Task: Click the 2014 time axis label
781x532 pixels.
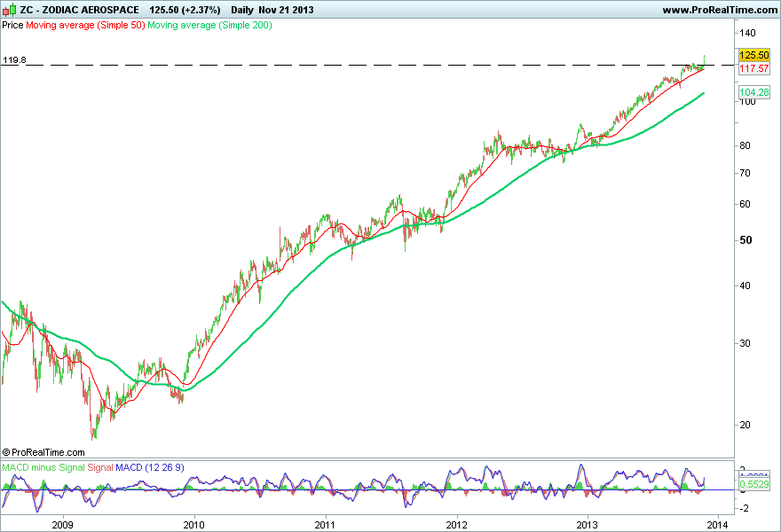Action: point(718,525)
